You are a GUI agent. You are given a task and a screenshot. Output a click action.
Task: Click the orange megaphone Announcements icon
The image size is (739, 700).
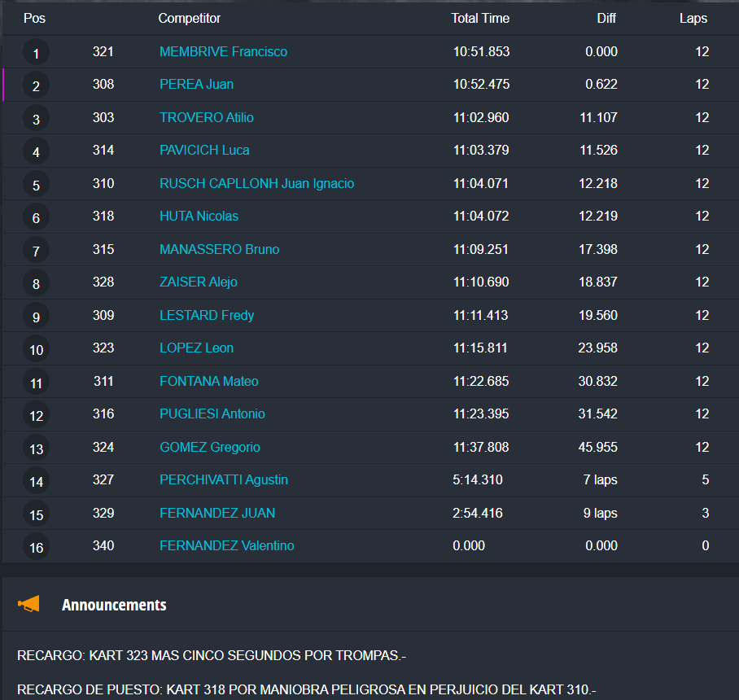pyautogui.click(x=28, y=604)
